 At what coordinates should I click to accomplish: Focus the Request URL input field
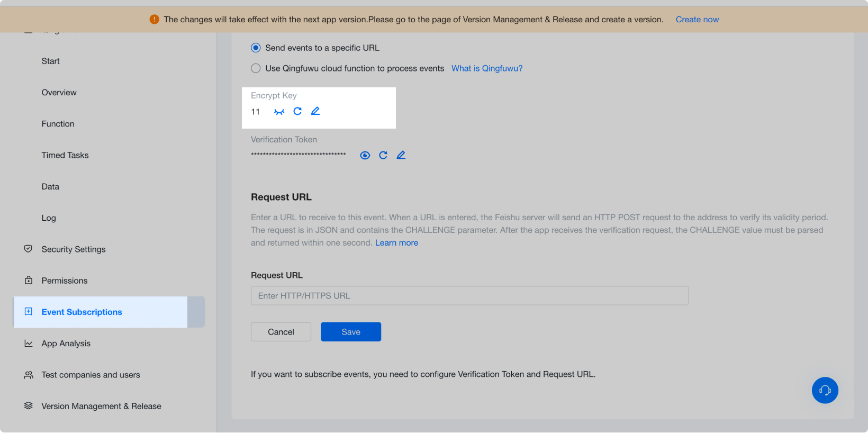click(x=469, y=296)
